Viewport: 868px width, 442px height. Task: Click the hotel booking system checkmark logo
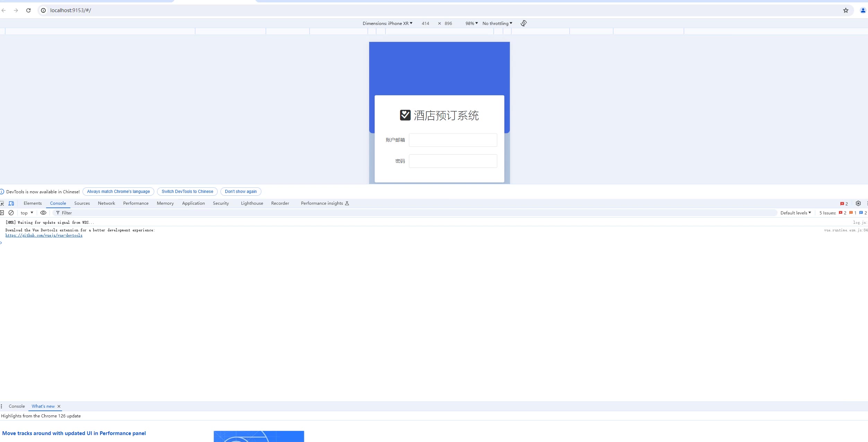pyautogui.click(x=405, y=115)
